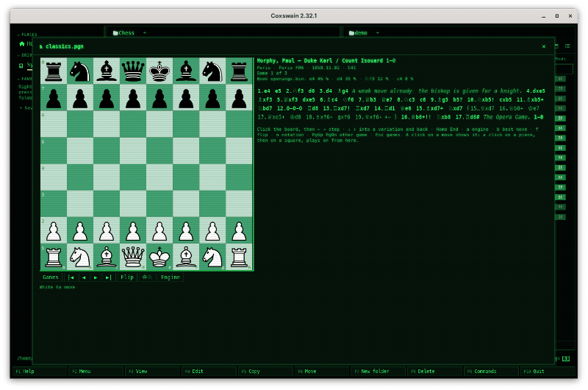Click the black king on e8
The width and height of the screenshot is (588, 390).
click(x=159, y=71)
